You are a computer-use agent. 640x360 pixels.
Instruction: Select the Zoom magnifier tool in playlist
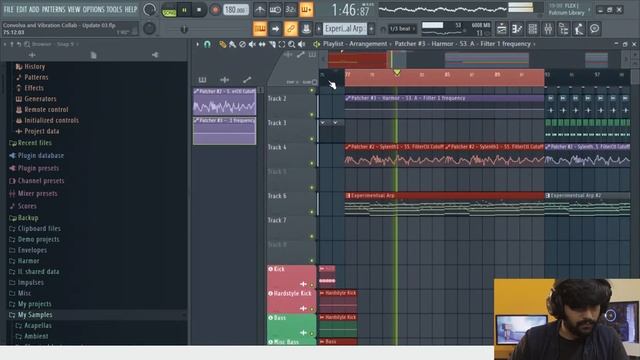tap(291, 44)
